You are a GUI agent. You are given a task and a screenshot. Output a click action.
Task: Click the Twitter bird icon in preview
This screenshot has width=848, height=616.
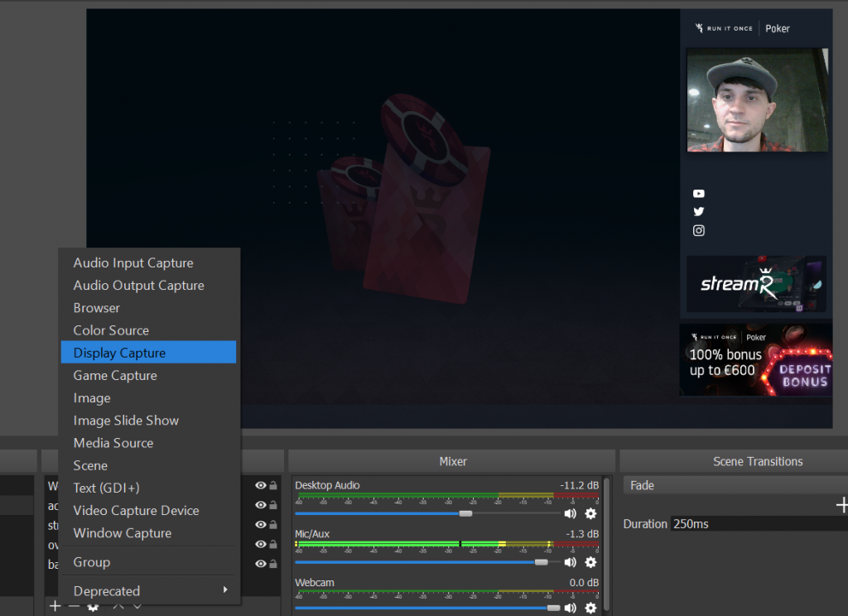coord(699,211)
